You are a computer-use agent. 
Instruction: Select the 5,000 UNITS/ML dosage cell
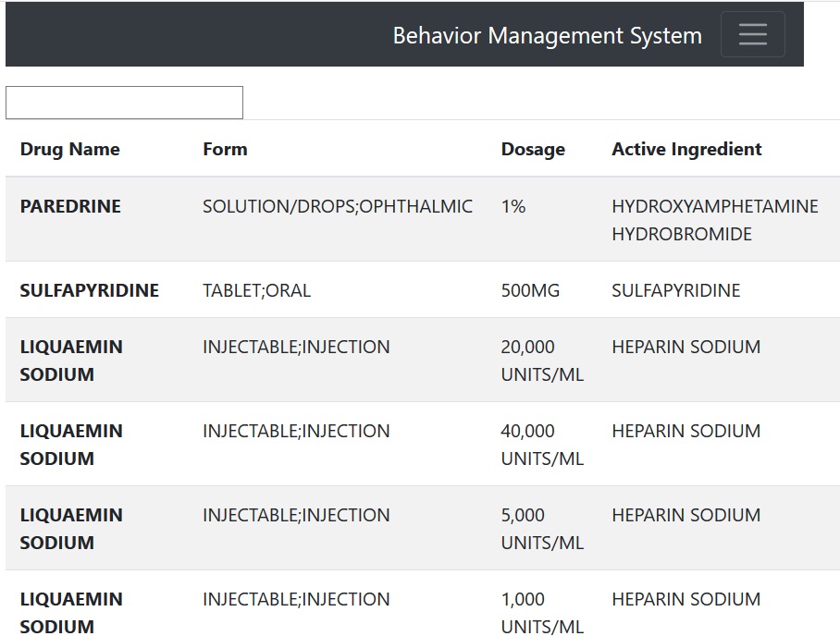pos(542,529)
